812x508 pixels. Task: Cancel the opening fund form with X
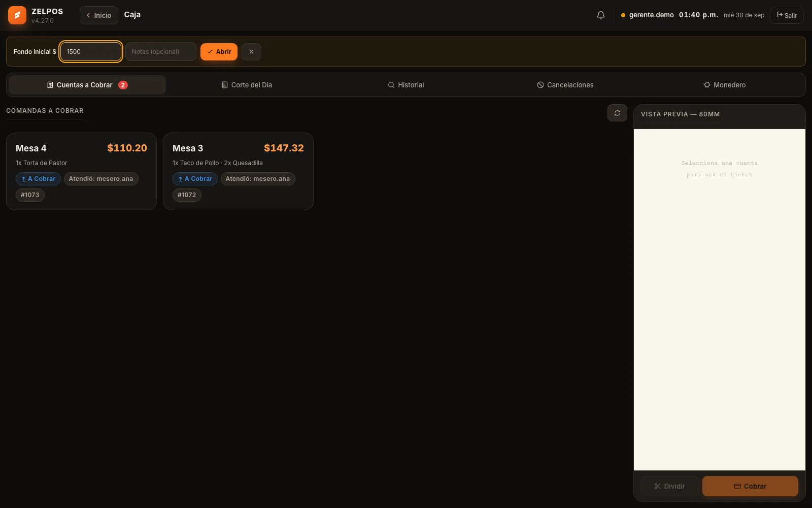[x=251, y=52]
